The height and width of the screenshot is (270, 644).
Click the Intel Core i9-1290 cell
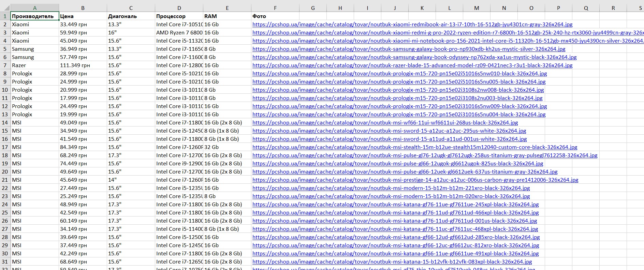coord(179,163)
